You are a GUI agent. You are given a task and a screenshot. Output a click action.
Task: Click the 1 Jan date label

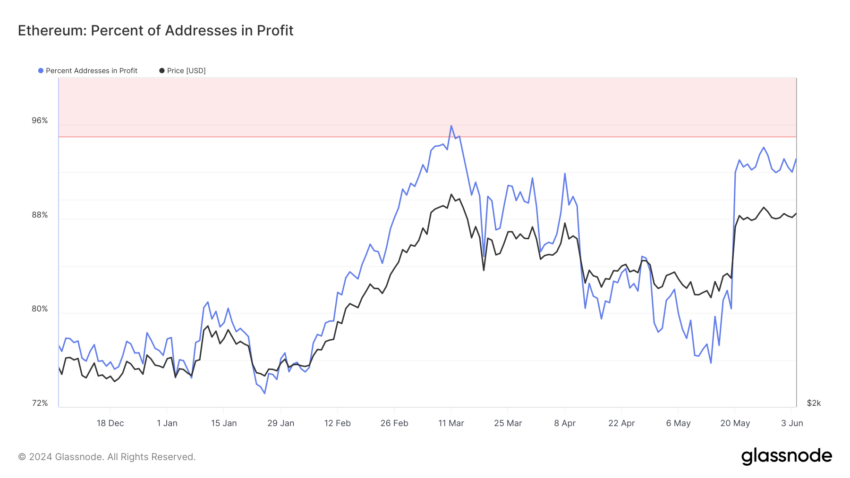coord(167,423)
